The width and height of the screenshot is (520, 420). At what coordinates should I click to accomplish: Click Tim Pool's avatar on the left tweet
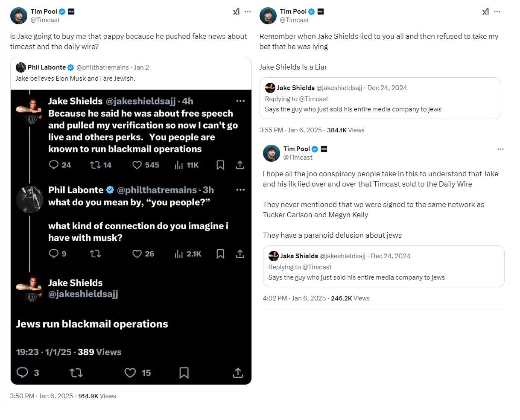(x=19, y=16)
